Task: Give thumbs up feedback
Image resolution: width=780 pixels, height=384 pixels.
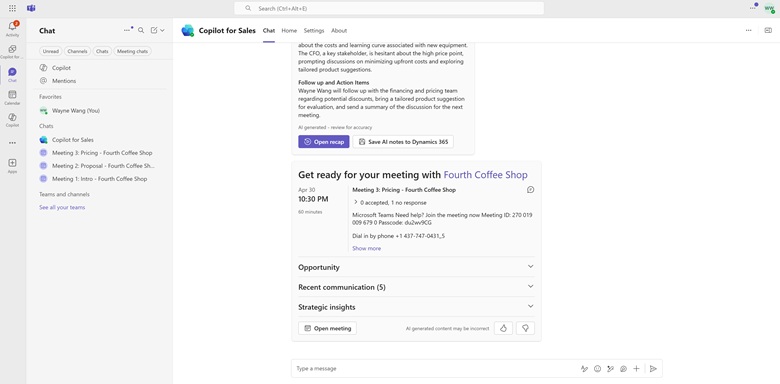Action: [503, 328]
